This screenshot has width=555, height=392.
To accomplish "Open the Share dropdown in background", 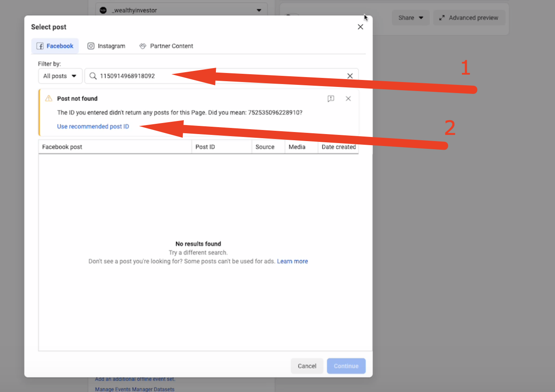I will tap(411, 18).
